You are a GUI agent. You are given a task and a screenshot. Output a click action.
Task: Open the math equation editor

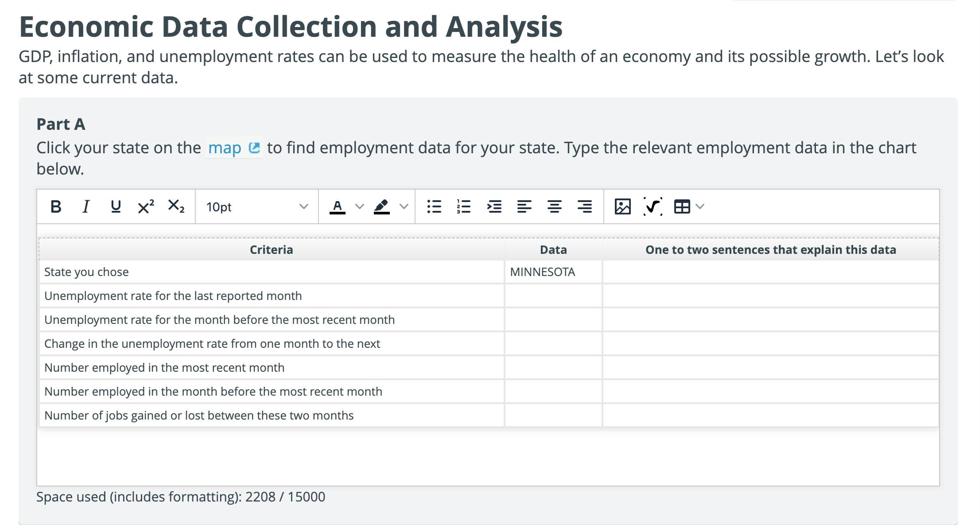[653, 206]
